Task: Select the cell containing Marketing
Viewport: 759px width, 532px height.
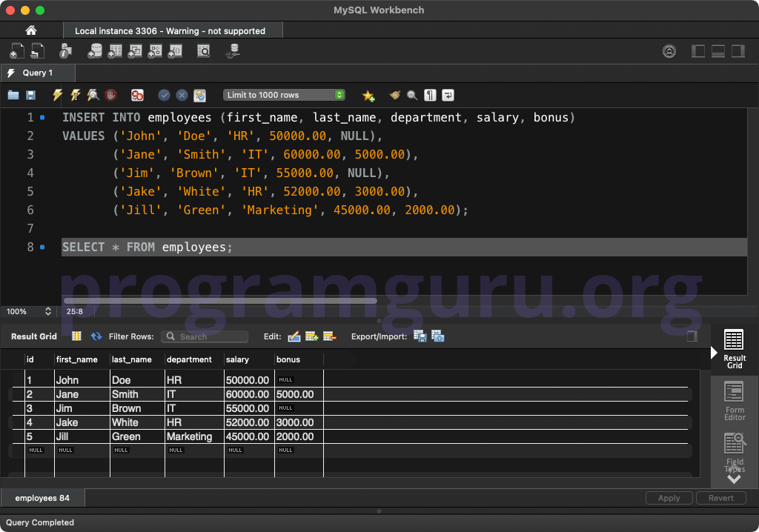Action: (194, 436)
